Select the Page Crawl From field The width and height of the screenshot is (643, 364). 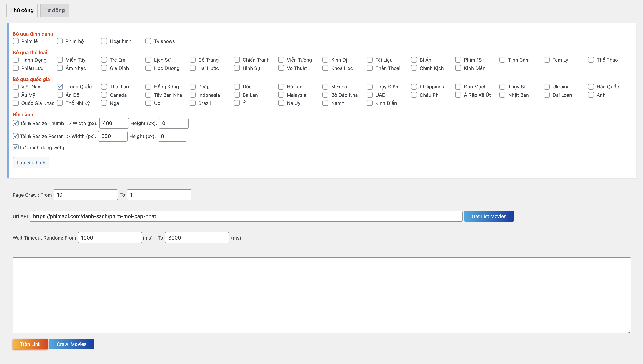(86, 195)
